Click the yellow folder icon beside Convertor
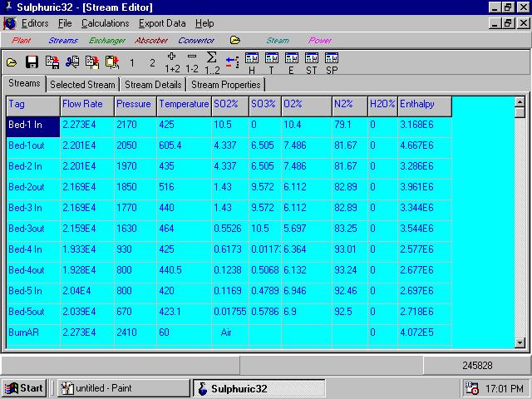Screen dimensions: 532x399 [x=234, y=40]
